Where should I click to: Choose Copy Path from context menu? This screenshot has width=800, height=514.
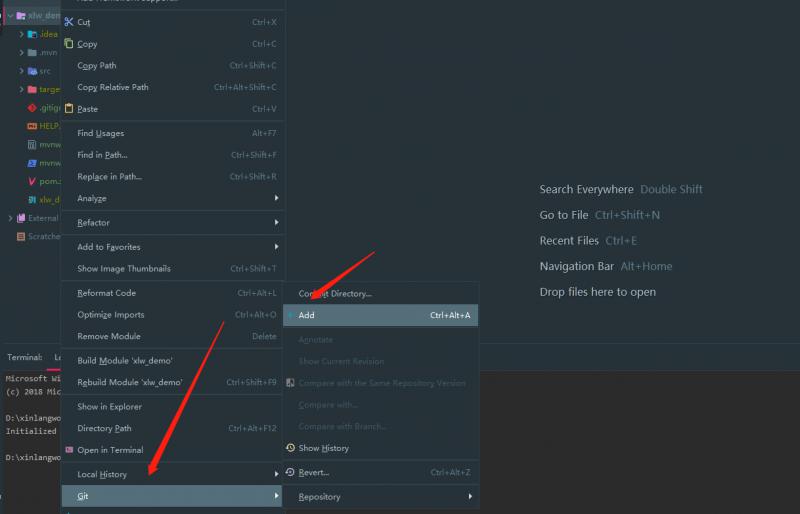tap(171, 65)
